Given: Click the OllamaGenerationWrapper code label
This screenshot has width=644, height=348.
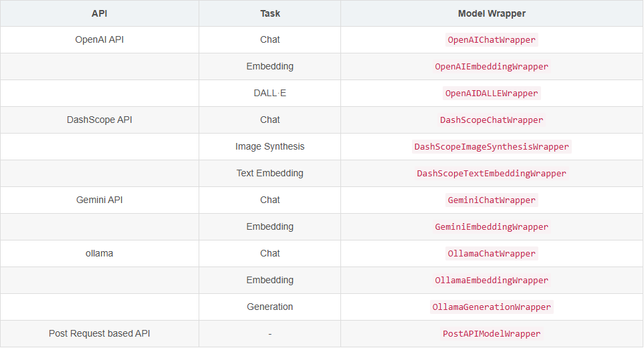Looking at the screenshot, I should point(492,307).
